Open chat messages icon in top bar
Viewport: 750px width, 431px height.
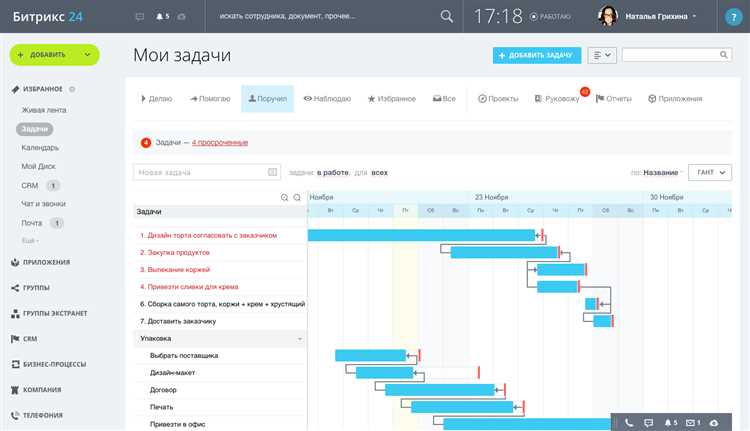point(140,17)
